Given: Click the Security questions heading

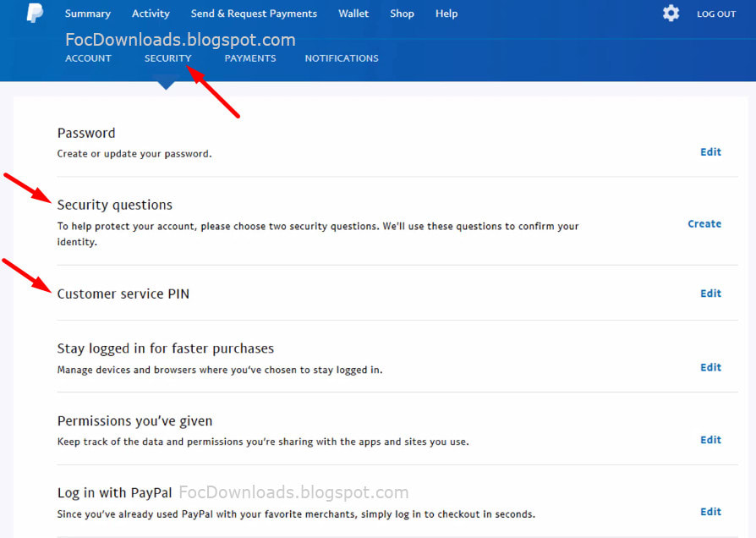Looking at the screenshot, I should (x=115, y=205).
